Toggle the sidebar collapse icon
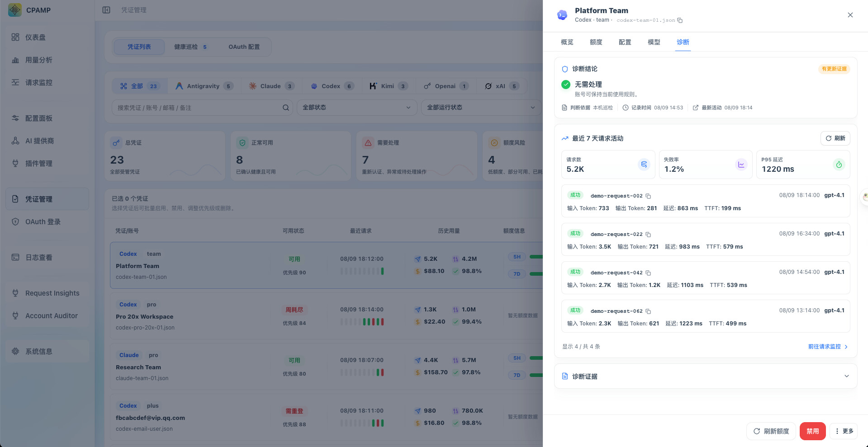The width and height of the screenshot is (868, 447). (x=106, y=10)
